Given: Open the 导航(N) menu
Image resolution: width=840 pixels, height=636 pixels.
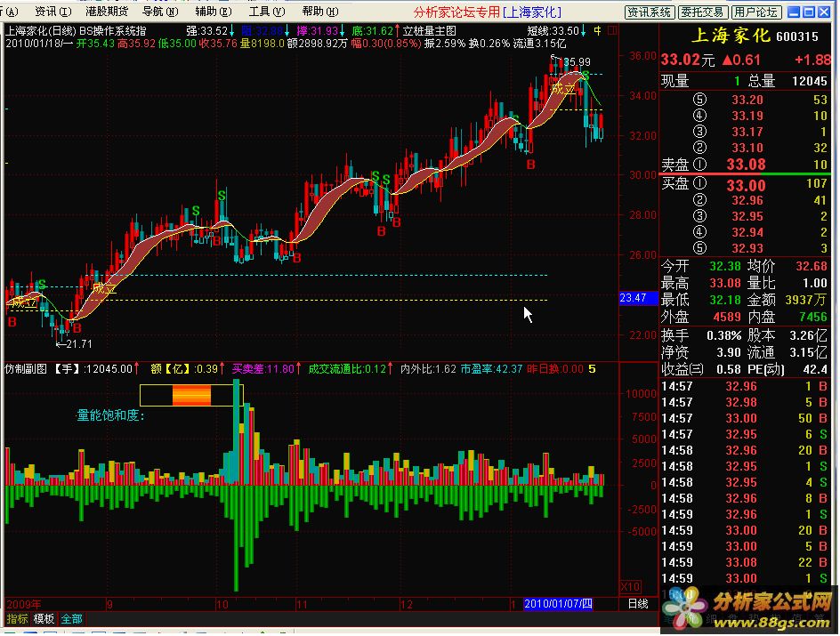Looking at the screenshot, I should 160,12.
